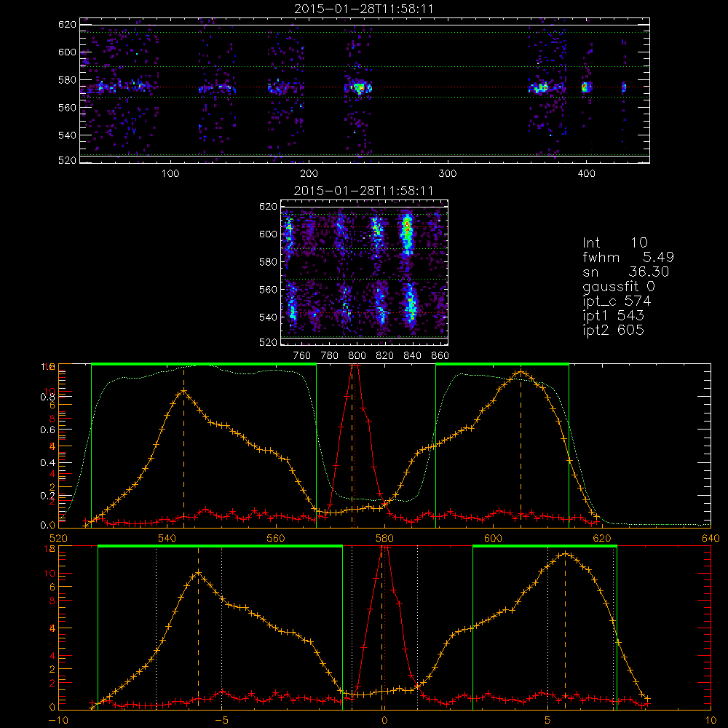This screenshot has width=728, height=728.
Task: Click the '-5' x-axis label of the bottom plot
Action: (x=221, y=721)
